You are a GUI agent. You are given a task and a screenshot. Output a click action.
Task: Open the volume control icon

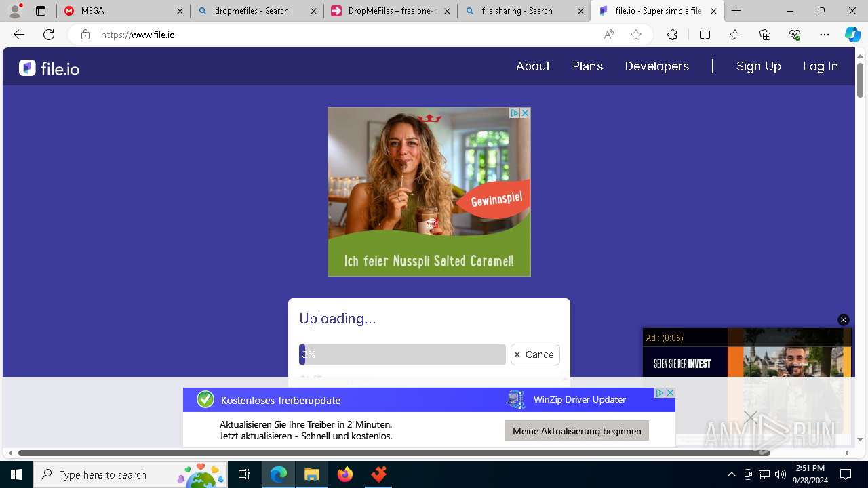(781, 474)
